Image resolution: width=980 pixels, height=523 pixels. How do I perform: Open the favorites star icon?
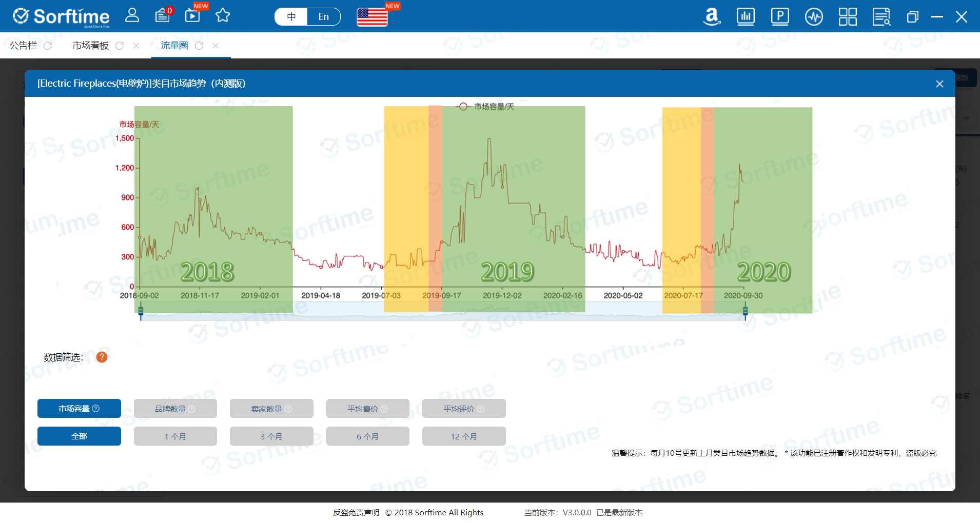click(223, 15)
